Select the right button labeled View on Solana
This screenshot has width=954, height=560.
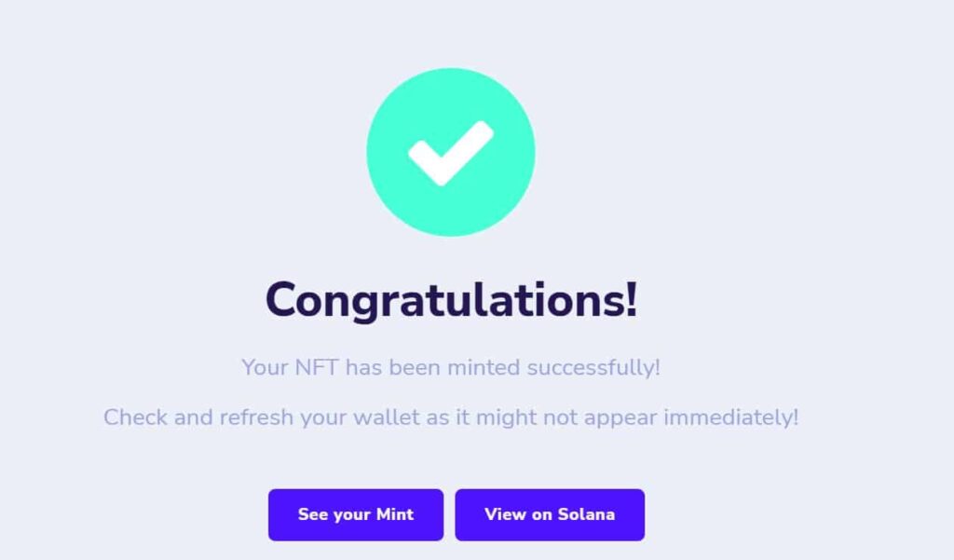pos(549,514)
